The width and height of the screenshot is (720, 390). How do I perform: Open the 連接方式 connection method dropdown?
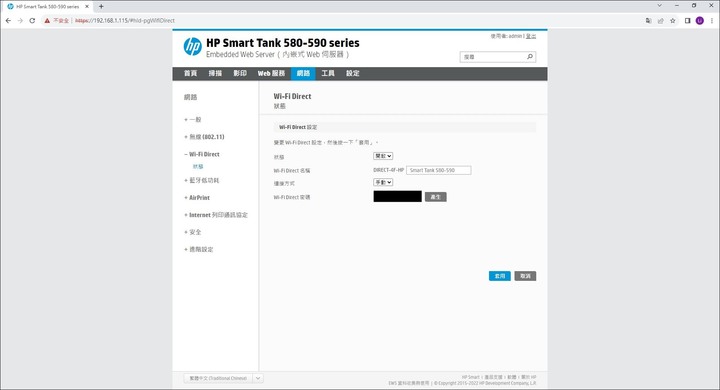383,182
